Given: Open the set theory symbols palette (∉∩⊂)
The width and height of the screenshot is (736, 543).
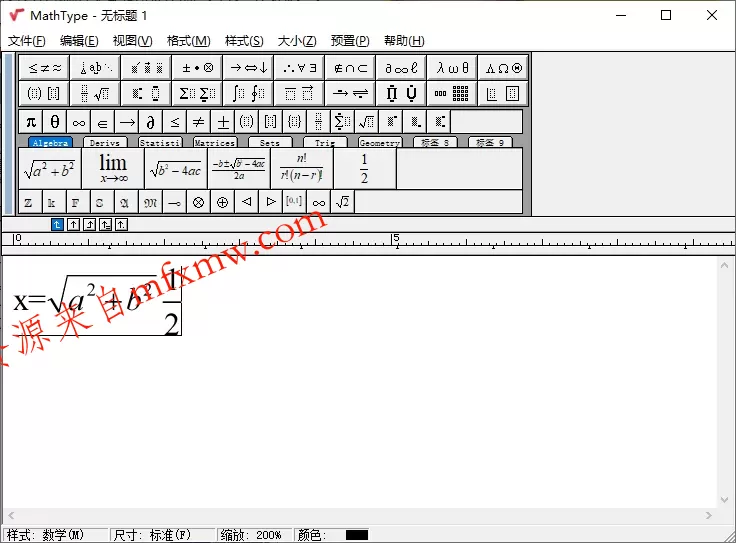Looking at the screenshot, I should pos(350,68).
